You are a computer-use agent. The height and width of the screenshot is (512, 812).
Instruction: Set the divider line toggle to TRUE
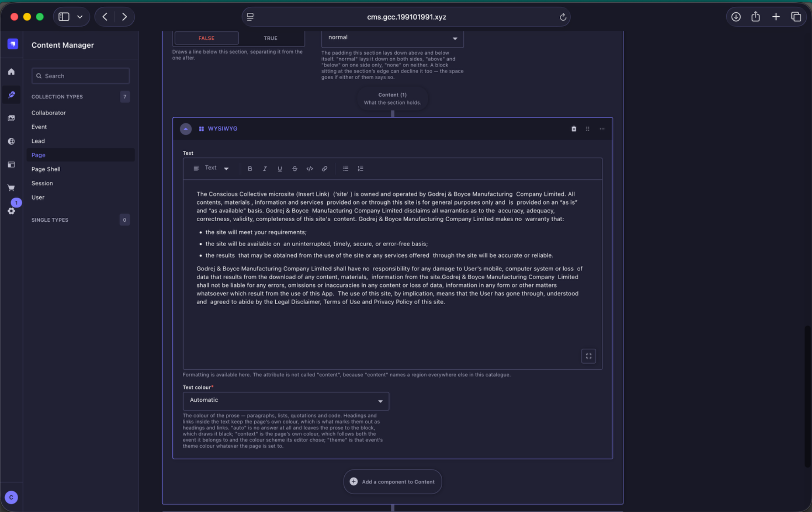[x=271, y=38]
